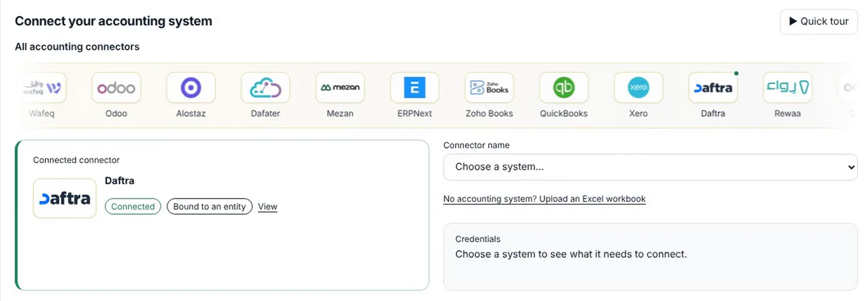Image resolution: width=868 pixels, height=301 pixels.
Task: Choose the ERPNext connector icon
Action: coord(414,87)
